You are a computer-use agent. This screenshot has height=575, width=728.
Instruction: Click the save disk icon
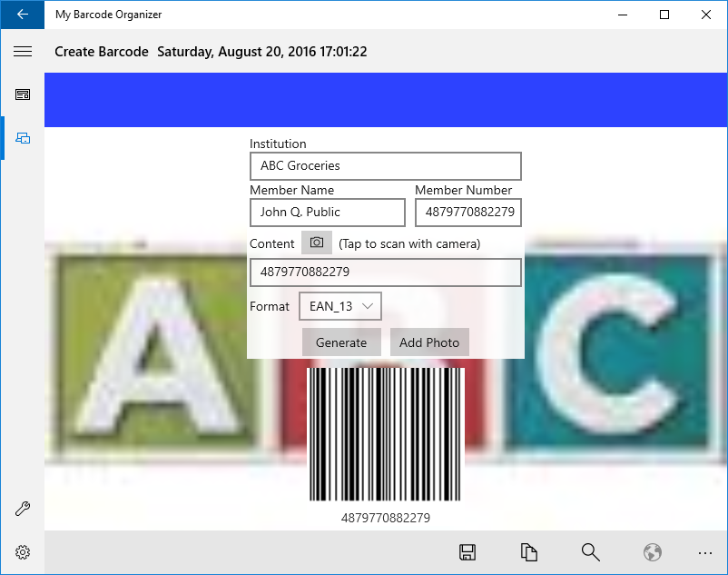[467, 552]
